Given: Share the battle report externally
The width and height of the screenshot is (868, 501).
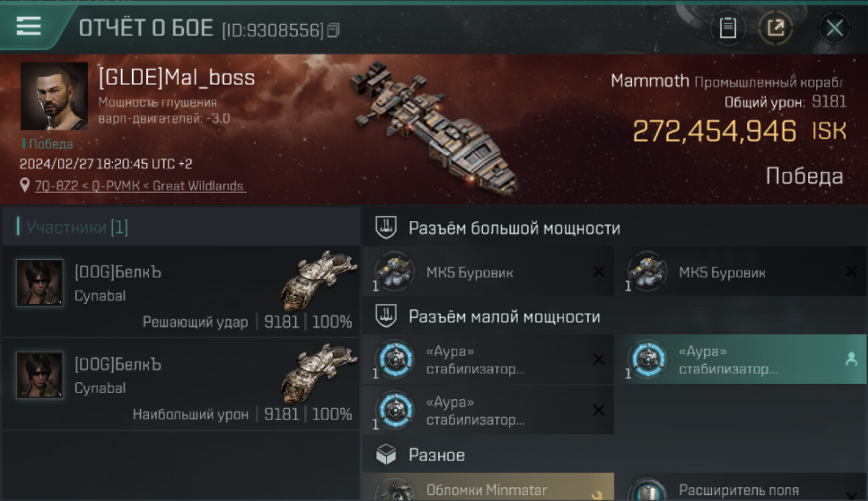Looking at the screenshot, I should coord(775,28).
